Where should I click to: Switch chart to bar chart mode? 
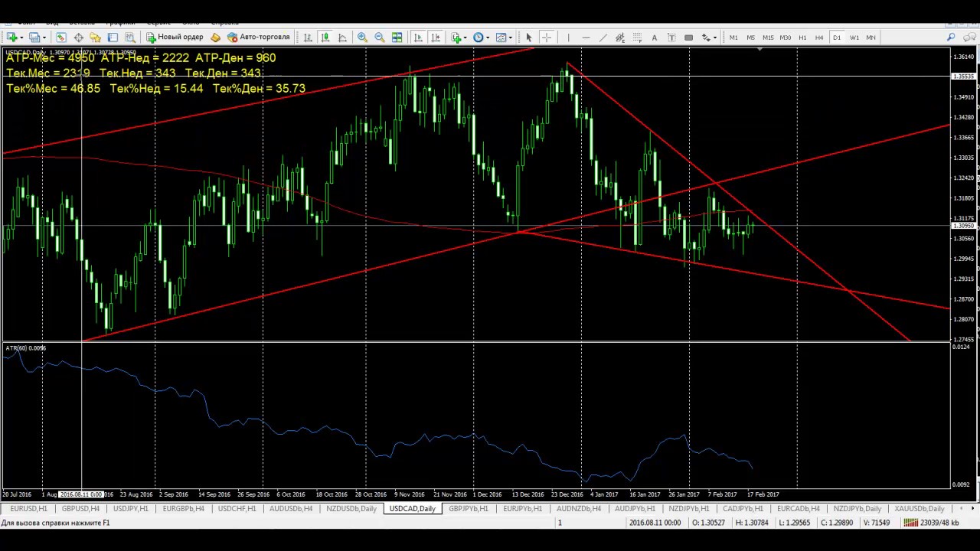(307, 37)
